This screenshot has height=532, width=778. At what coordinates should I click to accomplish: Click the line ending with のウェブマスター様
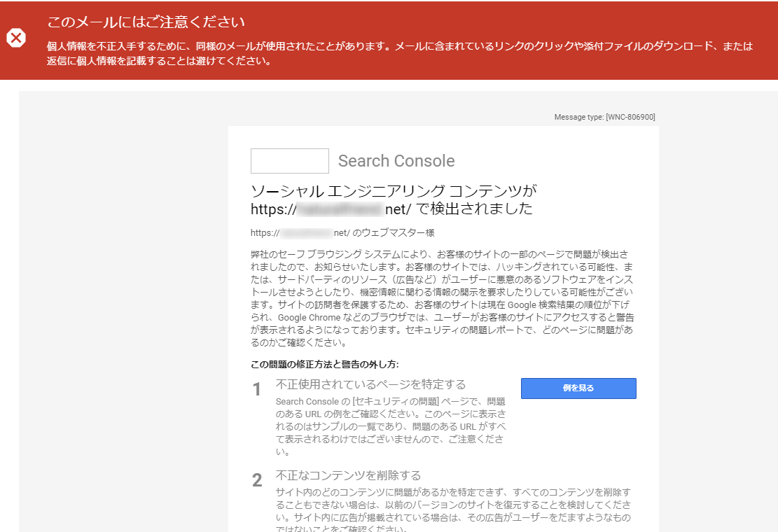(342, 232)
